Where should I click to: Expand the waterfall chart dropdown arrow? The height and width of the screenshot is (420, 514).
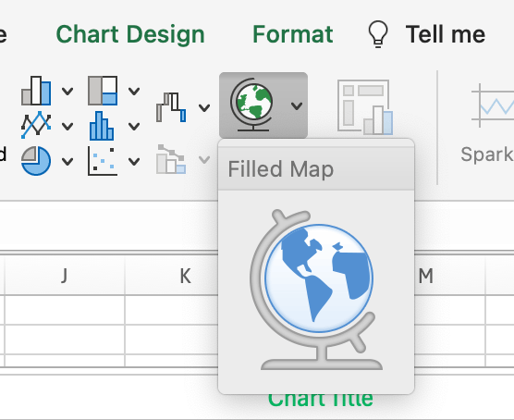coord(204,107)
